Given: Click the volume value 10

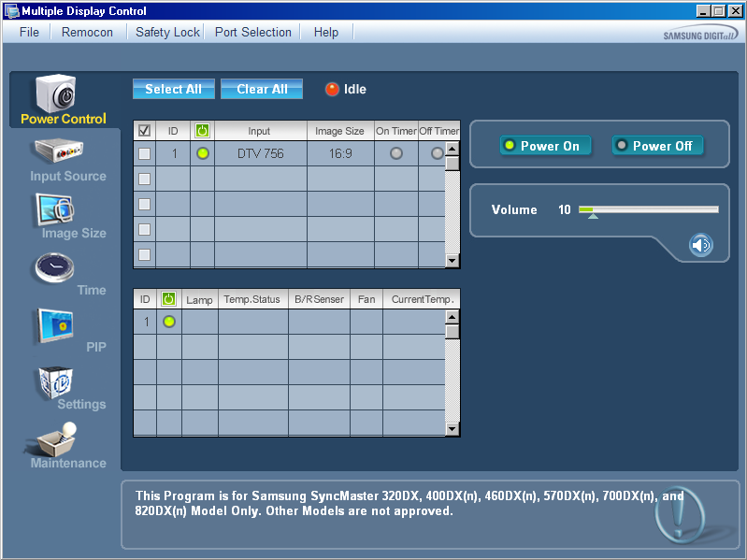Looking at the screenshot, I should pos(565,210).
